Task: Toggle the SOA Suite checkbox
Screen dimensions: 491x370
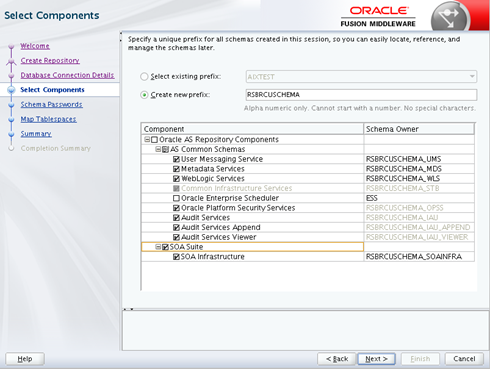Action: 165,247
